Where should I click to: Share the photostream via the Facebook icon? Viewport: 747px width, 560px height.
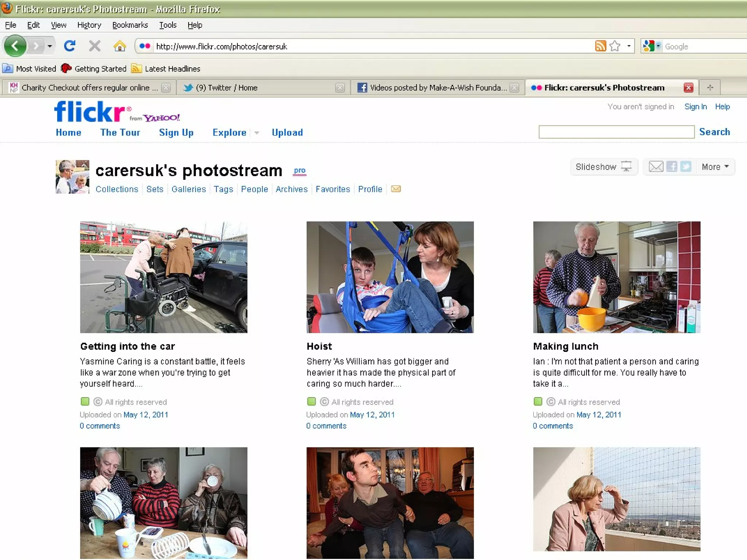click(671, 167)
